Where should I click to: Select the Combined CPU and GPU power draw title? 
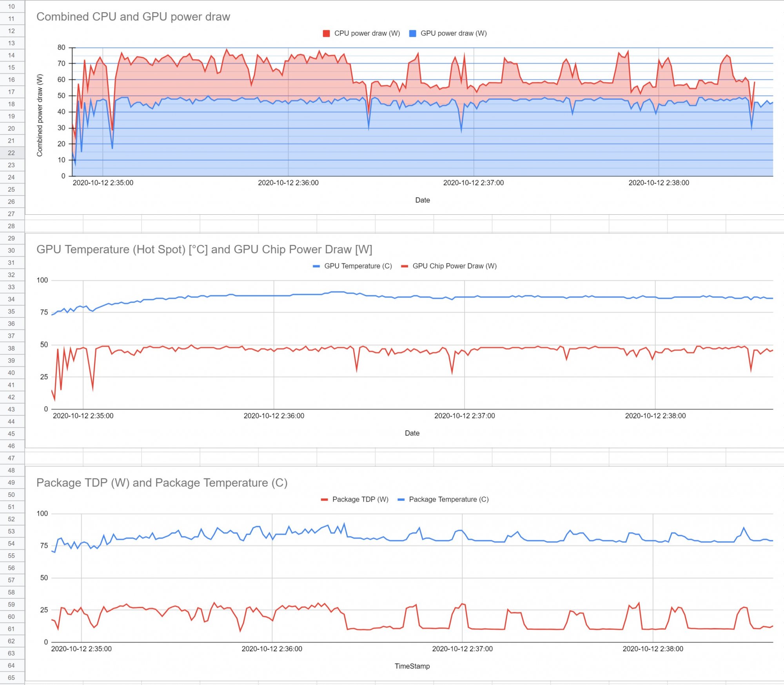click(x=134, y=17)
